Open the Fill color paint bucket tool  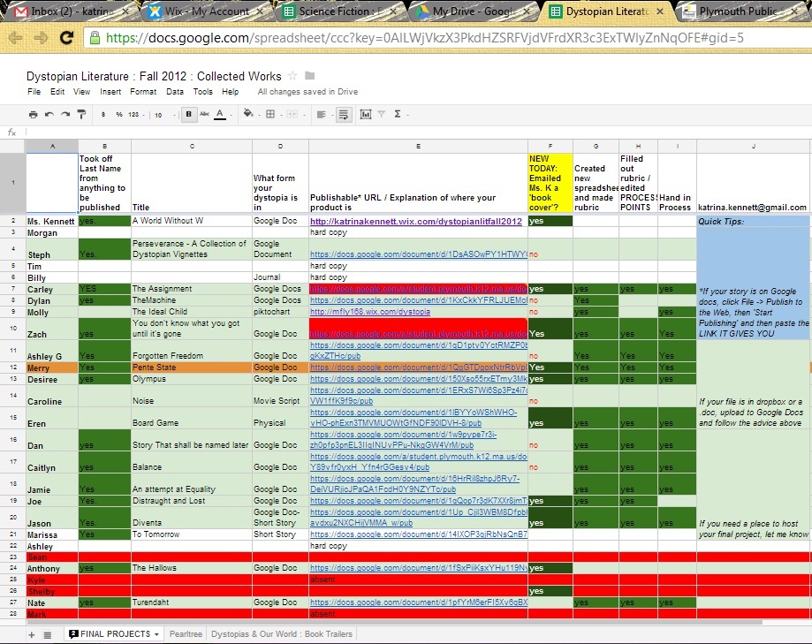[x=248, y=114]
